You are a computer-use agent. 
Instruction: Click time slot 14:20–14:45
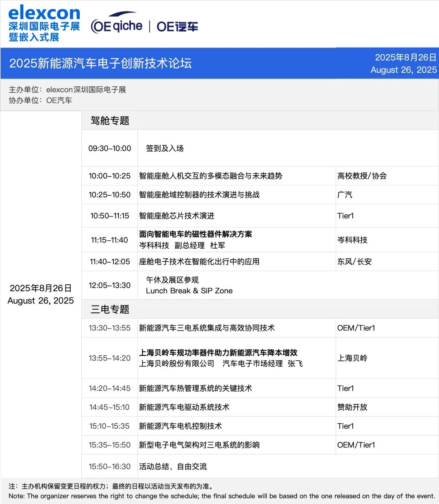(110, 388)
